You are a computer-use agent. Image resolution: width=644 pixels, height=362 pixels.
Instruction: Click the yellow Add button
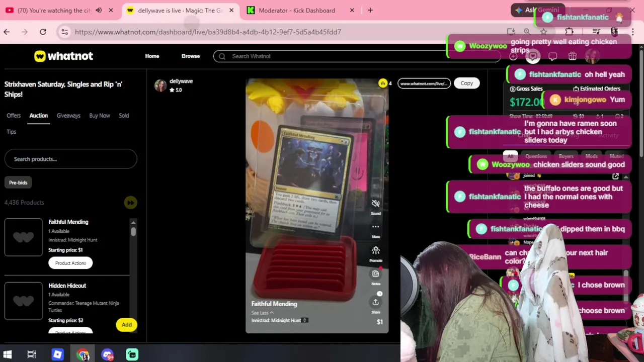[126, 325]
